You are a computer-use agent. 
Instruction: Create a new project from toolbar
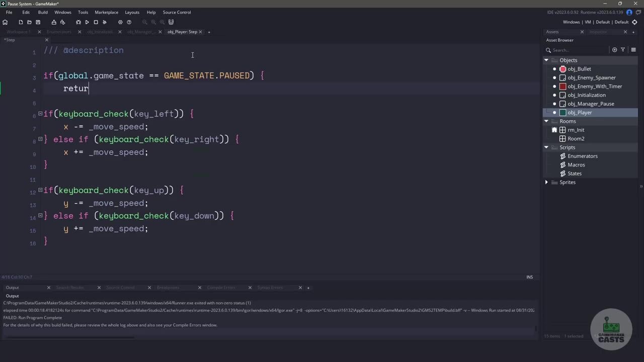click(x=21, y=22)
